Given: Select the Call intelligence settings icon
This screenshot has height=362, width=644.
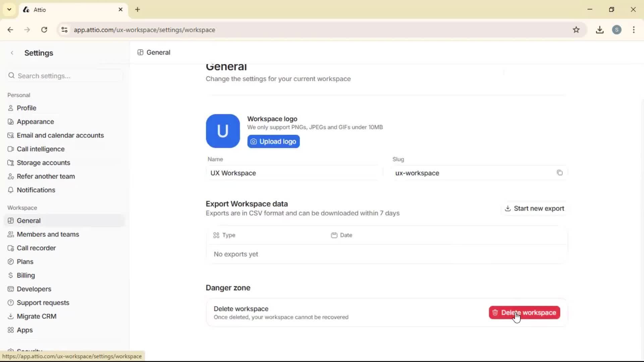Looking at the screenshot, I should click(x=11, y=149).
